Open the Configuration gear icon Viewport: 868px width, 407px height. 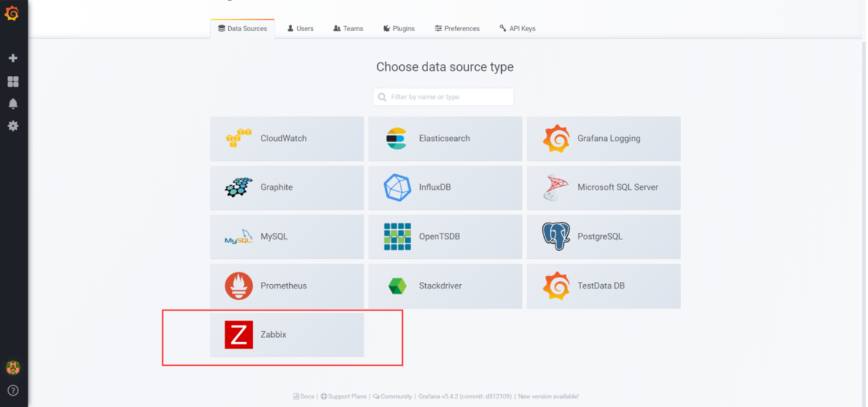point(13,126)
